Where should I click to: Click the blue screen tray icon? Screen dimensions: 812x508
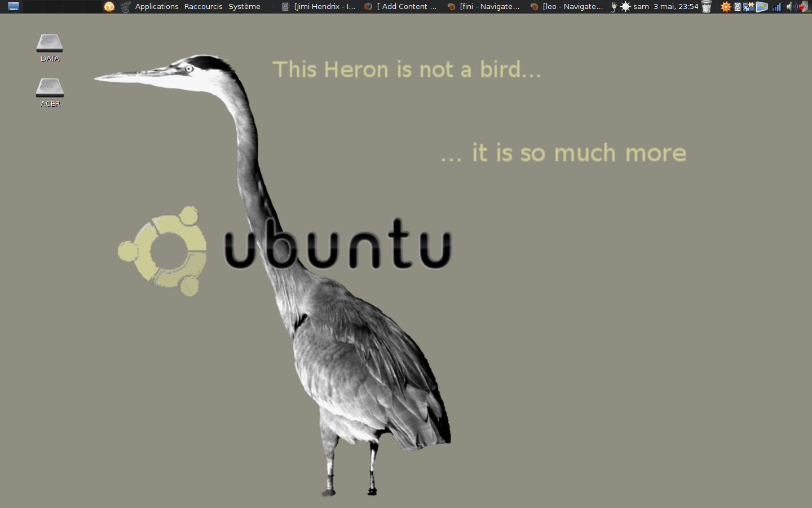(762, 7)
